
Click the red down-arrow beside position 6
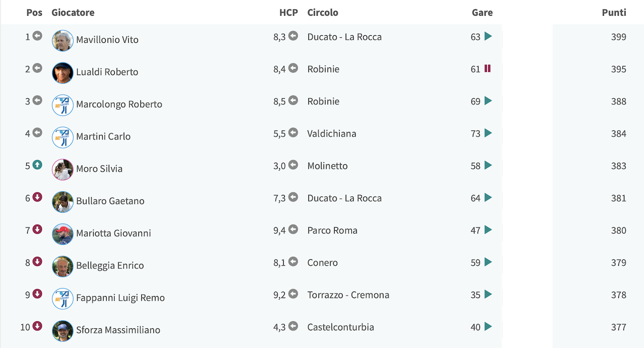(x=37, y=197)
